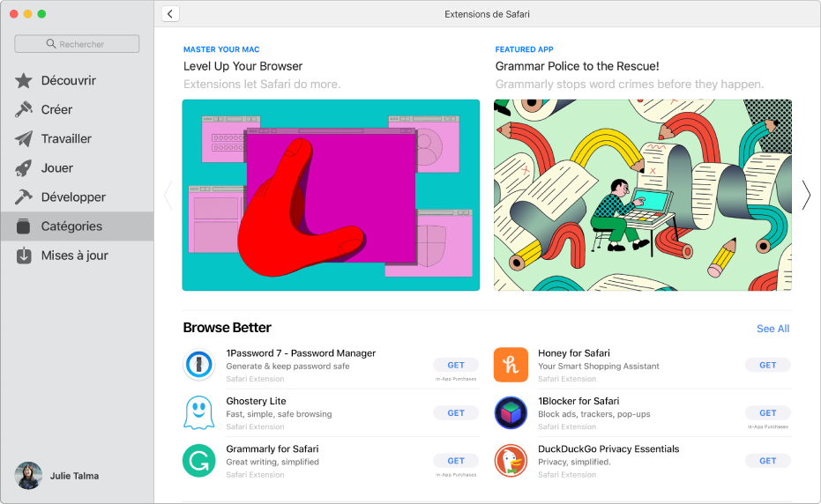Open the Grammar Police featured artwork
Viewport: 821px width, 504px height.
coord(643,196)
